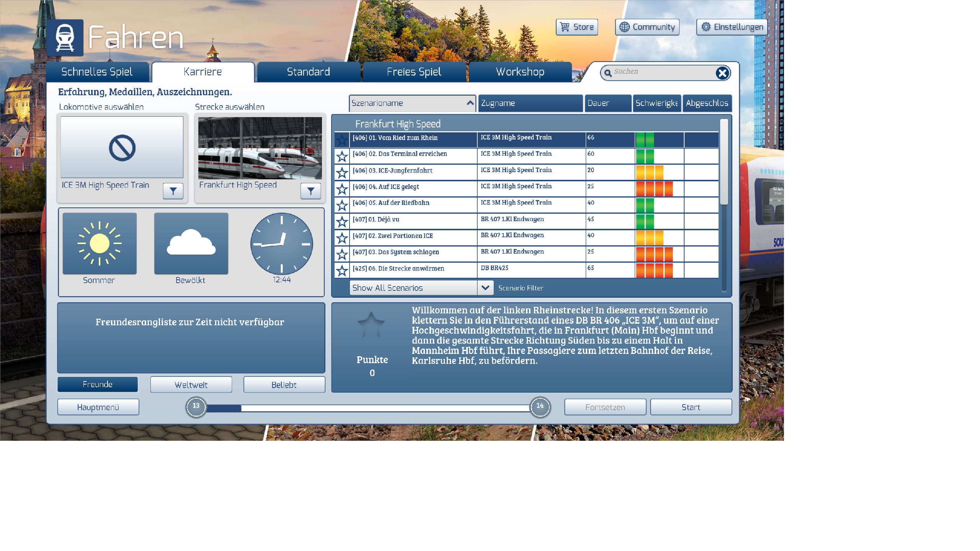
Task: Open Einstellungen gear settings
Action: 732,27
